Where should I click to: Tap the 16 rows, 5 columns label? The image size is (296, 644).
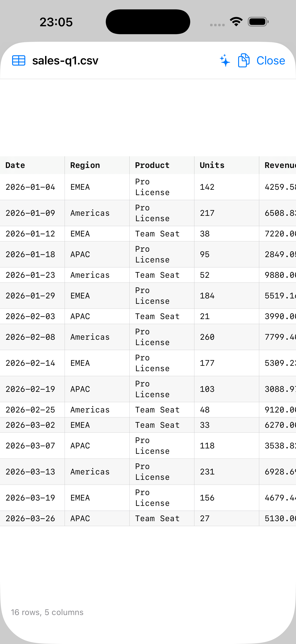click(x=47, y=612)
